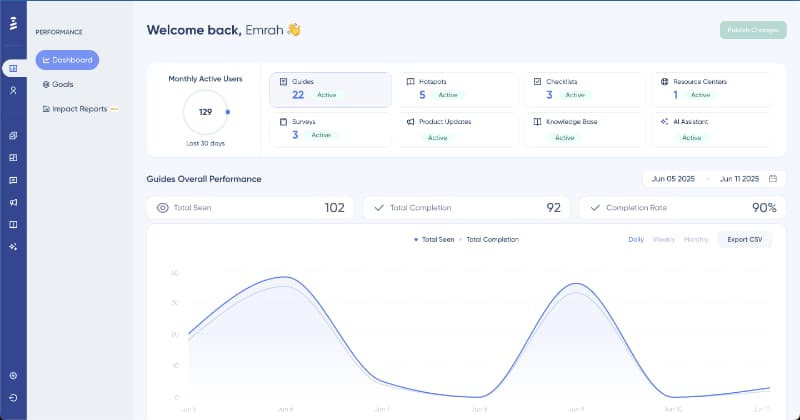Open the Hotspots 5 Active card
Screen dimensions: 800x420
458,90
